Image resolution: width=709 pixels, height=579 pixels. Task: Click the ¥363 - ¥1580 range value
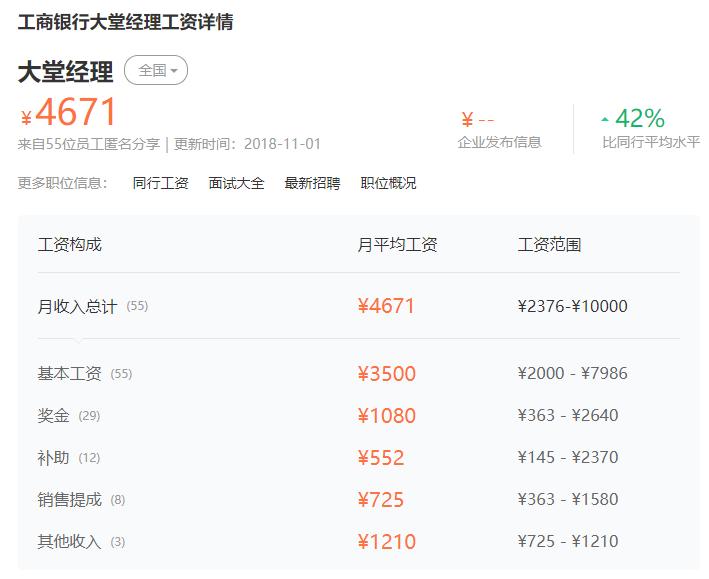(568, 499)
